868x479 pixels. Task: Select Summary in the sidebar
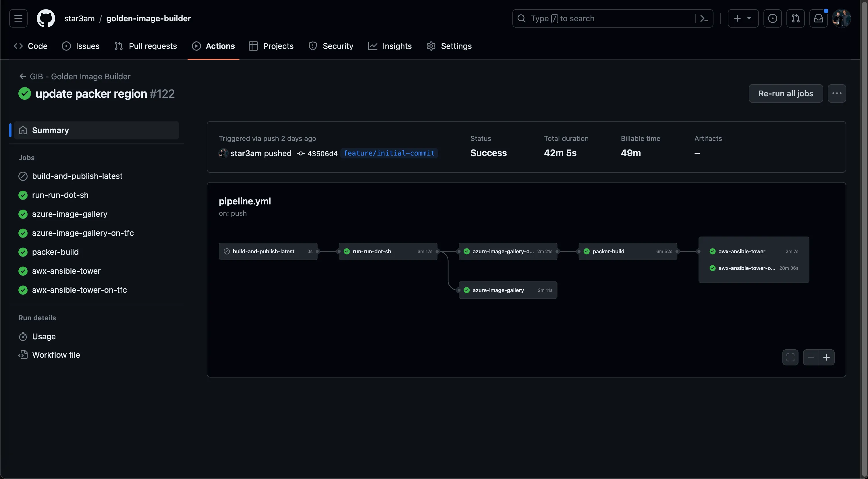click(x=97, y=130)
